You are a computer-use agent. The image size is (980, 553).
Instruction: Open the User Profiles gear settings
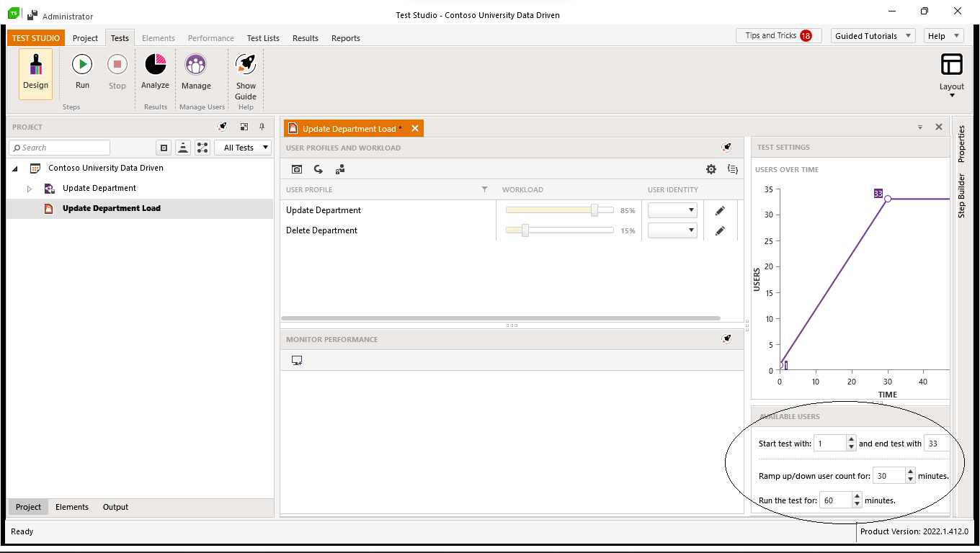pyautogui.click(x=711, y=169)
